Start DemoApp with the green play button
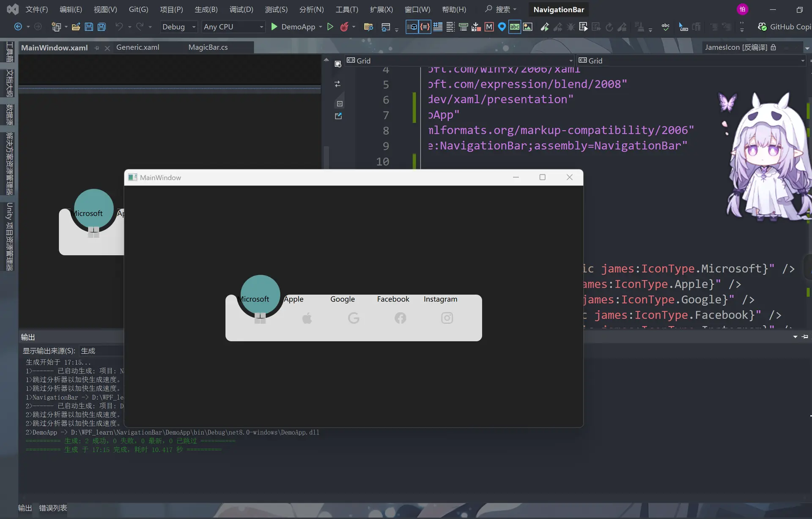This screenshot has width=812, height=519. (x=274, y=27)
